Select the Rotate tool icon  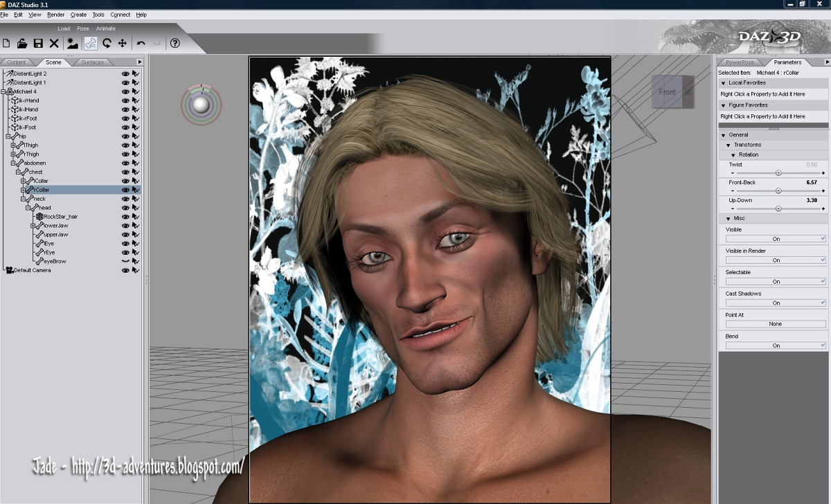[x=107, y=43]
